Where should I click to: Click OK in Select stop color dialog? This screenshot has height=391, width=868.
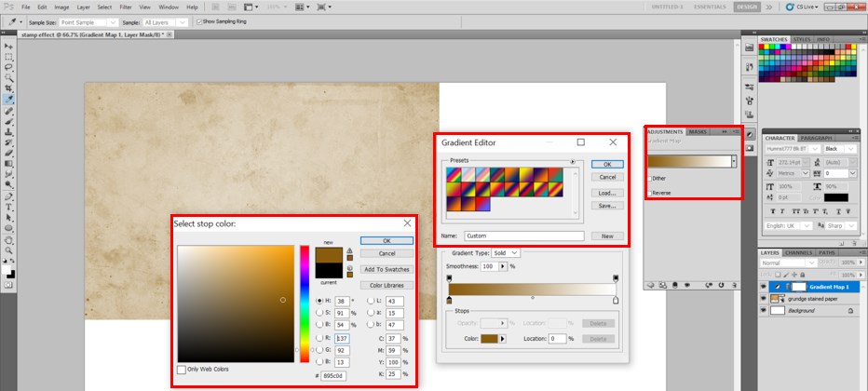tap(387, 240)
